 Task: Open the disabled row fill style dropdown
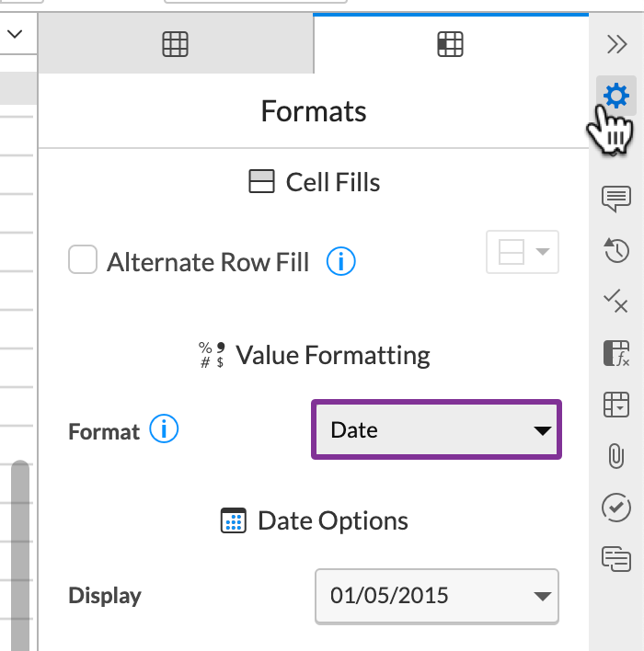click(x=522, y=253)
